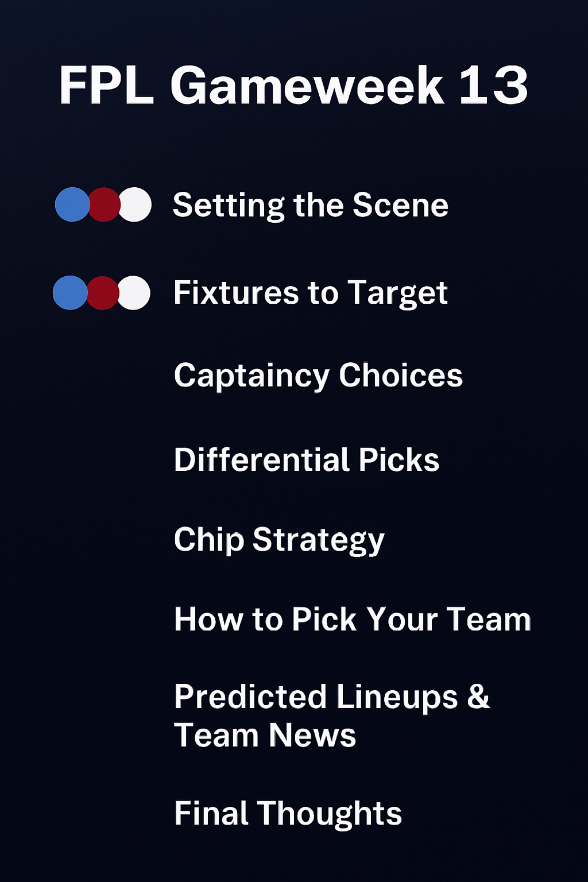Click the number 13 in the title
The image size is (588, 882).
[494, 86]
